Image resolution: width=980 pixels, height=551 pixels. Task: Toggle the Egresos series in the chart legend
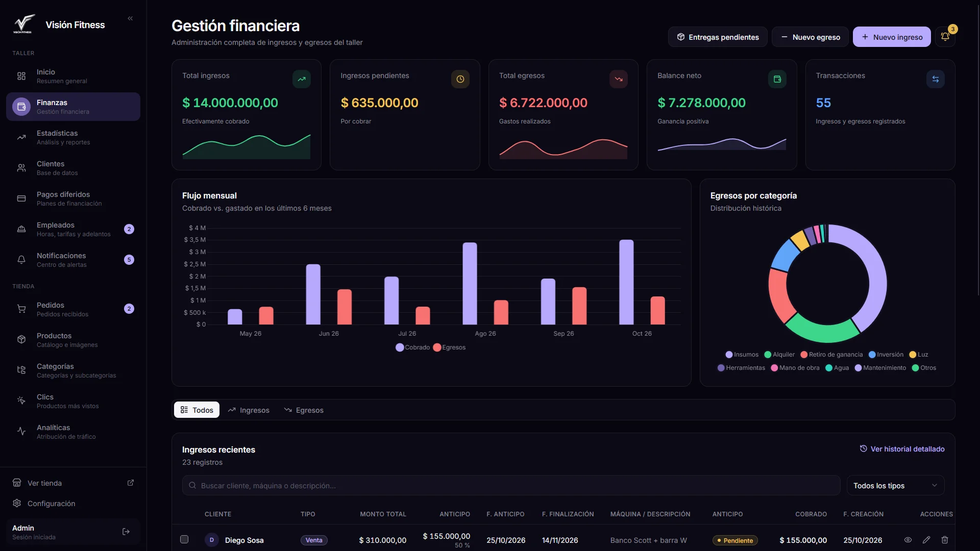(449, 347)
